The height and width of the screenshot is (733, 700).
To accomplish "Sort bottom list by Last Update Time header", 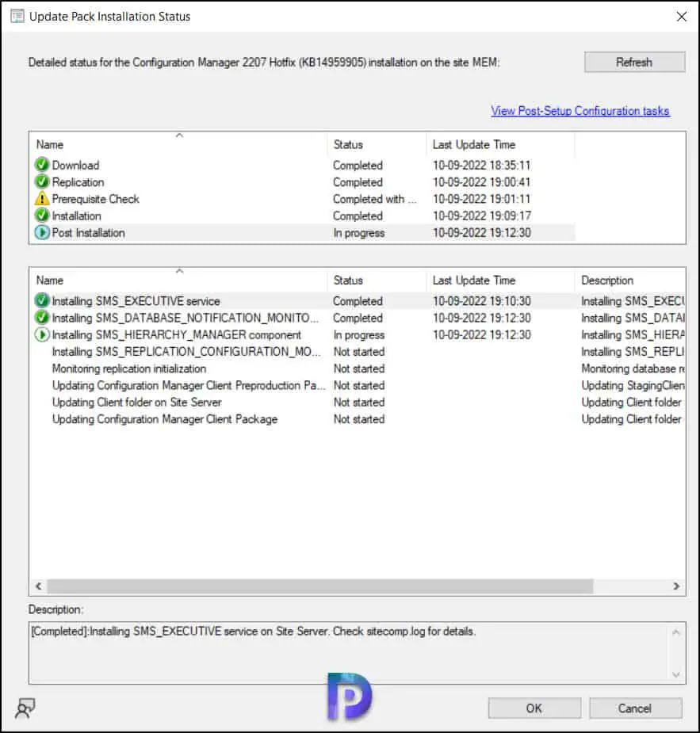I will click(500, 280).
